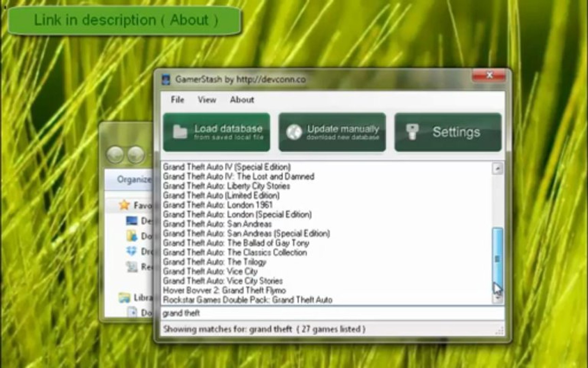Open the About menu
Image resolution: width=588 pixels, height=368 pixels.
(x=242, y=100)
